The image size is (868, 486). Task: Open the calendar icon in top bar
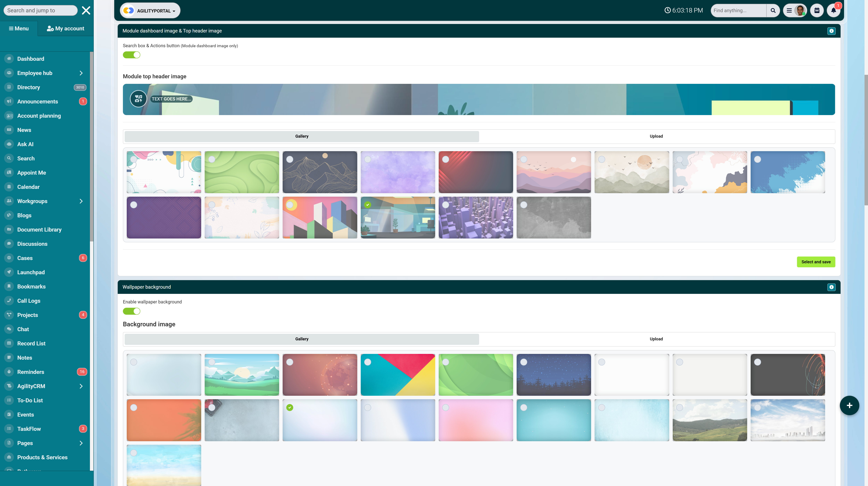tap(817, 10)
